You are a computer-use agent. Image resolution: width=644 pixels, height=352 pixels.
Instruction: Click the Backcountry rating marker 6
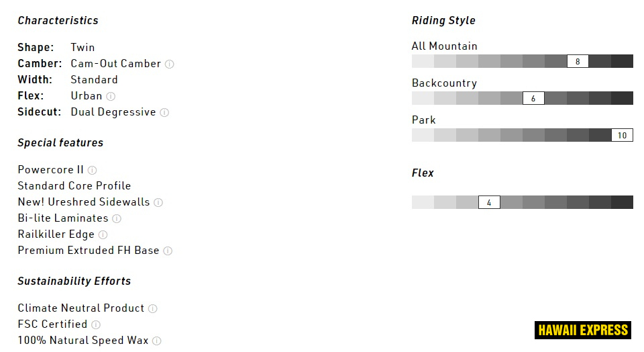533,99
